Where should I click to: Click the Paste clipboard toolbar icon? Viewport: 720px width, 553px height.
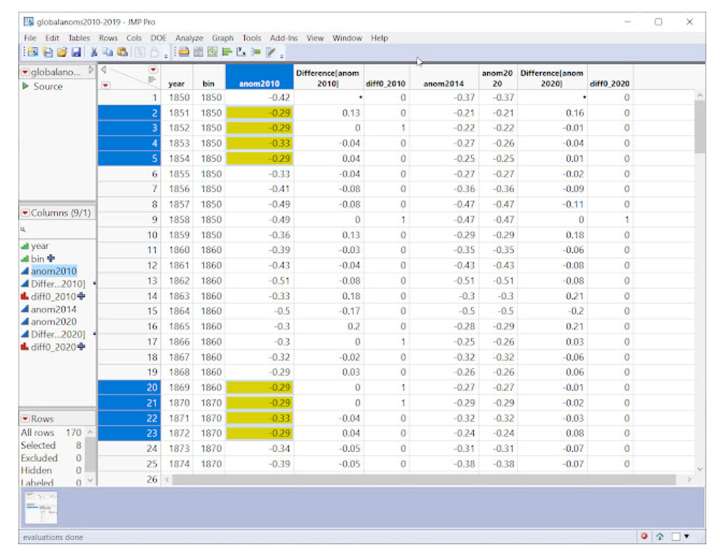121,52
